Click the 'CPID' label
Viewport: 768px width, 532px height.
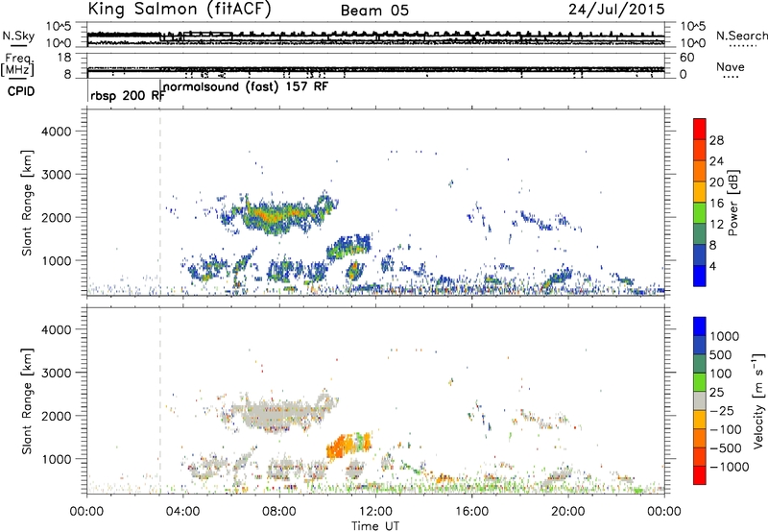21,91
